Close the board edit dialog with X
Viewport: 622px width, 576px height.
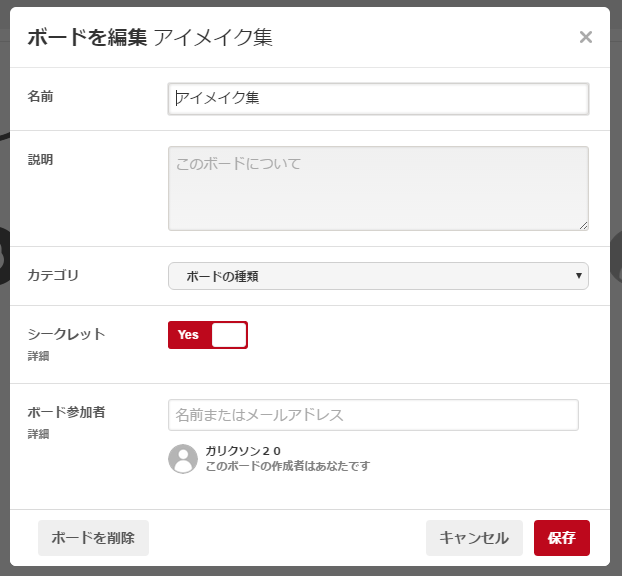click(x=586, y=37)
